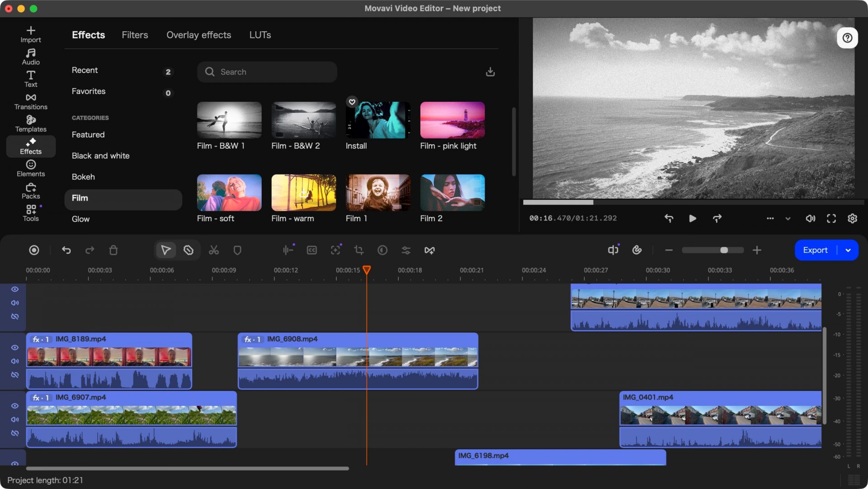Open the Import panel
The height and width of the screenshot is (489, 868).
[31, 34]
